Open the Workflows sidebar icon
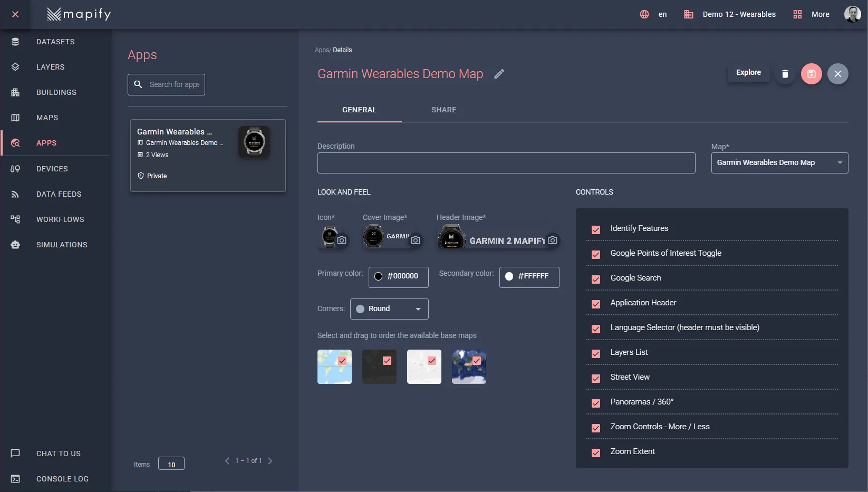This screenshot has height=492, width=868. pos(15,219)
